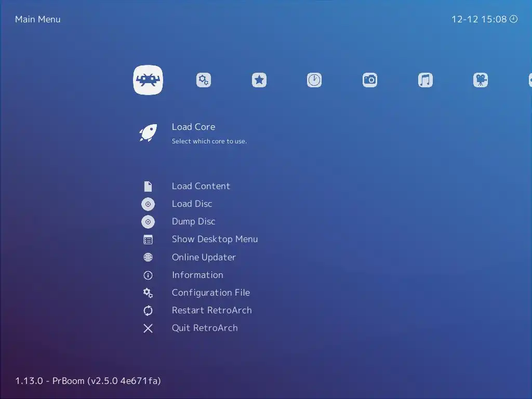This screenshot has height=399, width=532.
Task: Click the list icon beside Show Desktop Menu
Action: click(148, 240)
